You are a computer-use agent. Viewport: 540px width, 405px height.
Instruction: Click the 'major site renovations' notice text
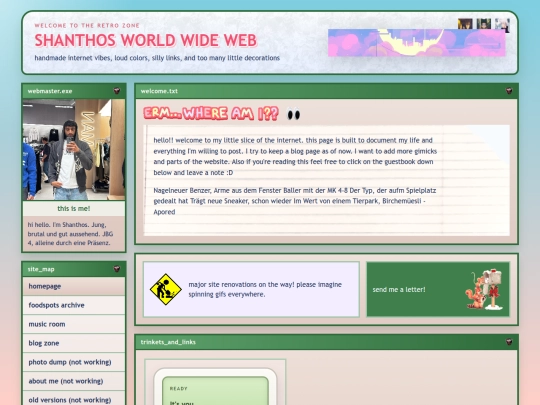click(265, 289)
